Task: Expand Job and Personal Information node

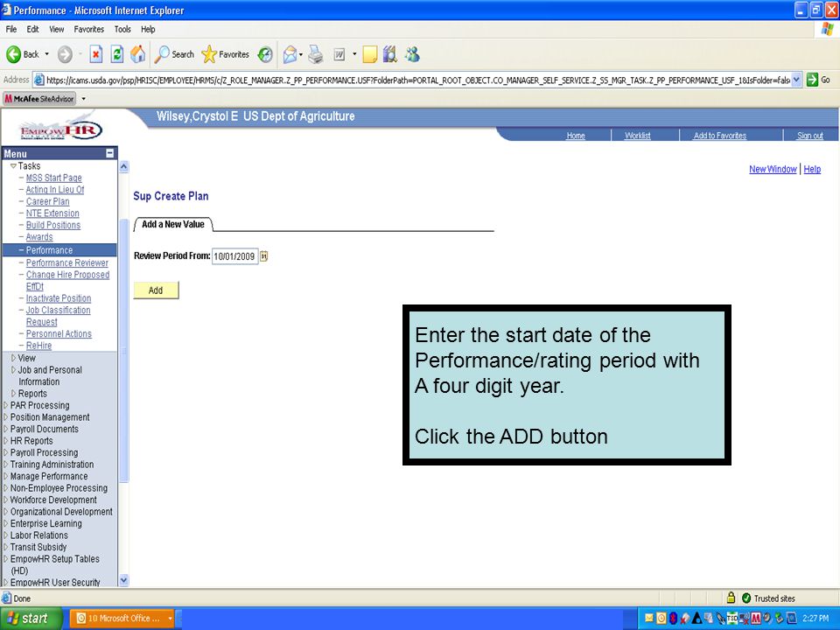Action: pos(13,369)
